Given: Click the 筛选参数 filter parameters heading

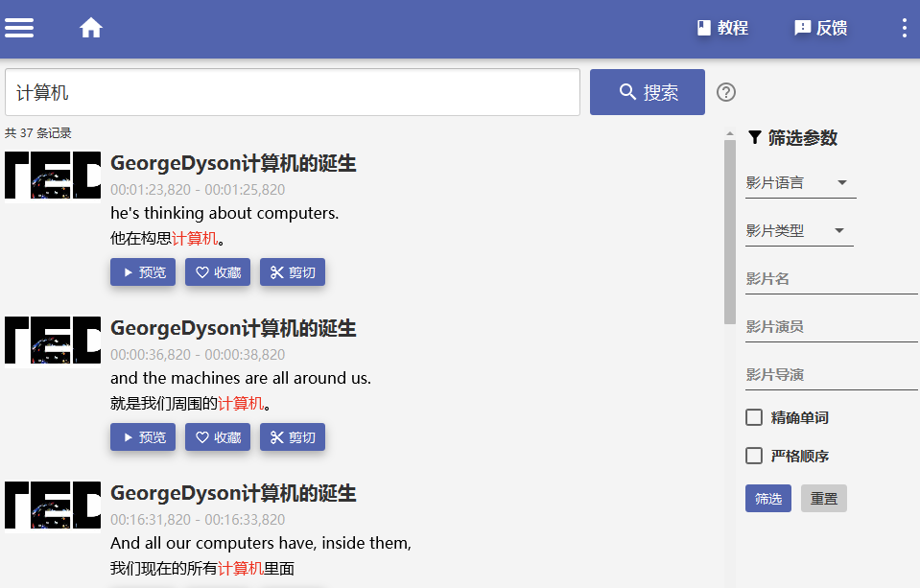Looking at the screenshot, I should [x=792, y=138].
